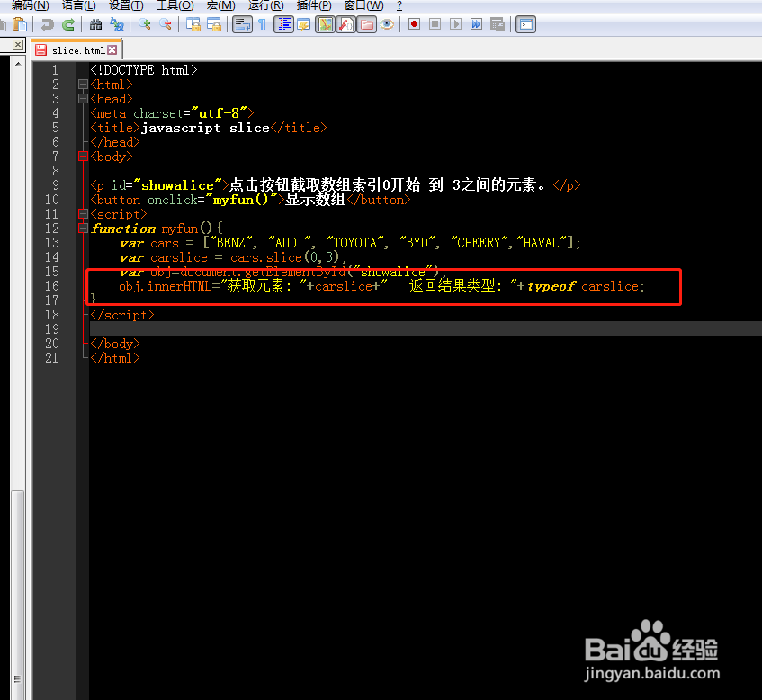Open the 编码(N) menu
Viewport: 762px width, 700px height.
[30, 5]
